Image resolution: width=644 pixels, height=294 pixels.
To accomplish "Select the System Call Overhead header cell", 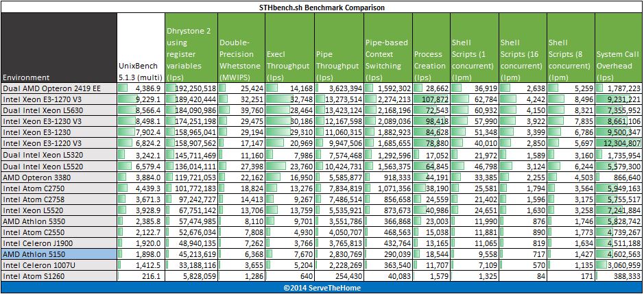I will (x=619, y=48).
